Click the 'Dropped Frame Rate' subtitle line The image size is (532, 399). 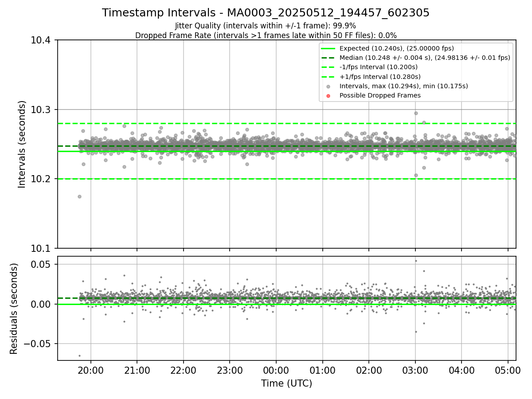pos(266,35)
